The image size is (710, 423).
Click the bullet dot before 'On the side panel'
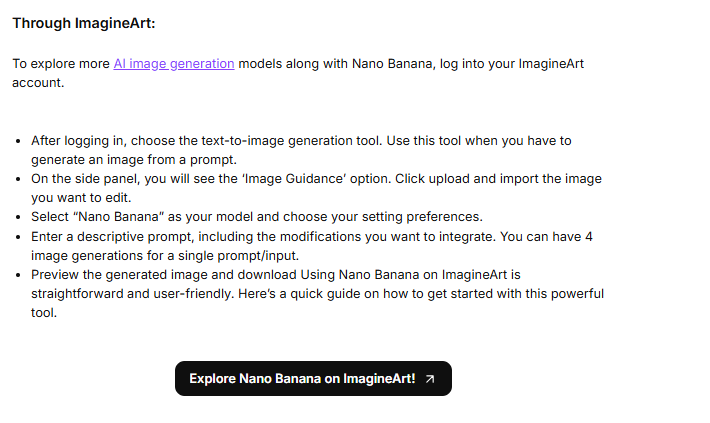click(x=19, y=180)
